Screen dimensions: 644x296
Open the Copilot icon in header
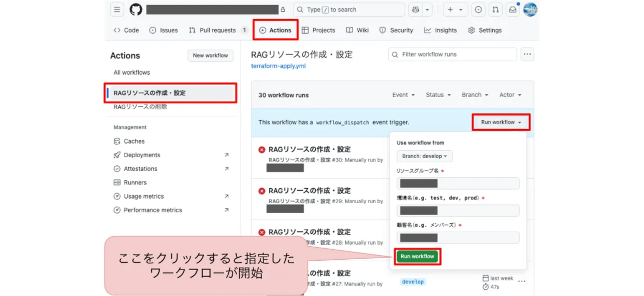coord(416,9)
